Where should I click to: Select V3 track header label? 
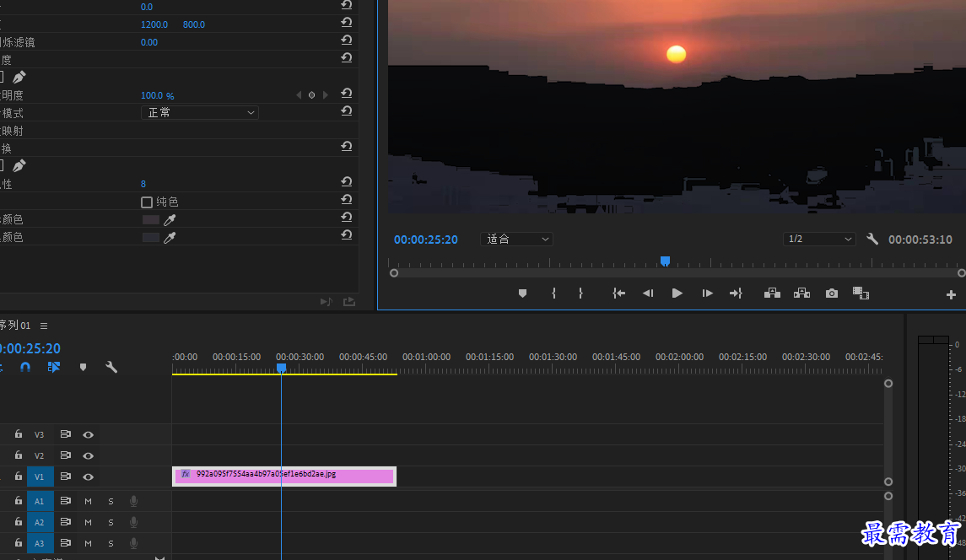click(40, 435)
